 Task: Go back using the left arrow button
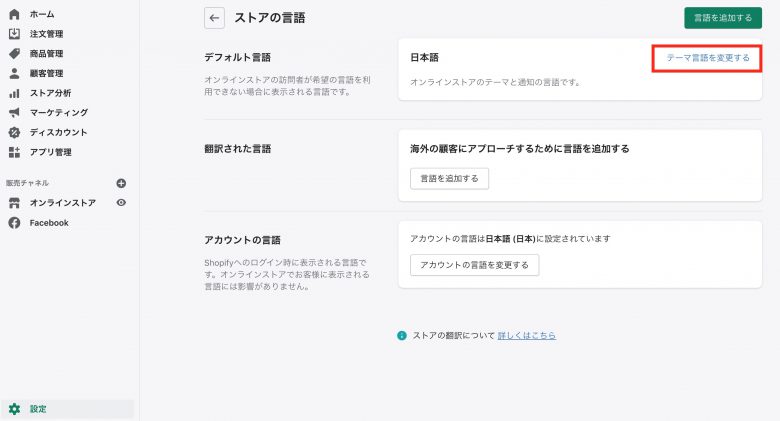[x=214, y=18]
